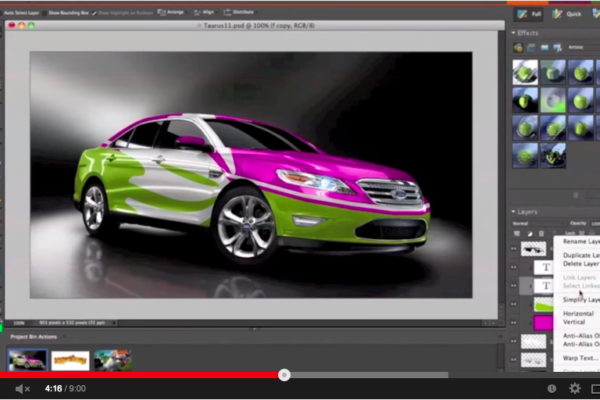This screenshot has height=400, width=600.
Task: Select the first effect thumbnail in Effects panel
Action: point(525,72)
